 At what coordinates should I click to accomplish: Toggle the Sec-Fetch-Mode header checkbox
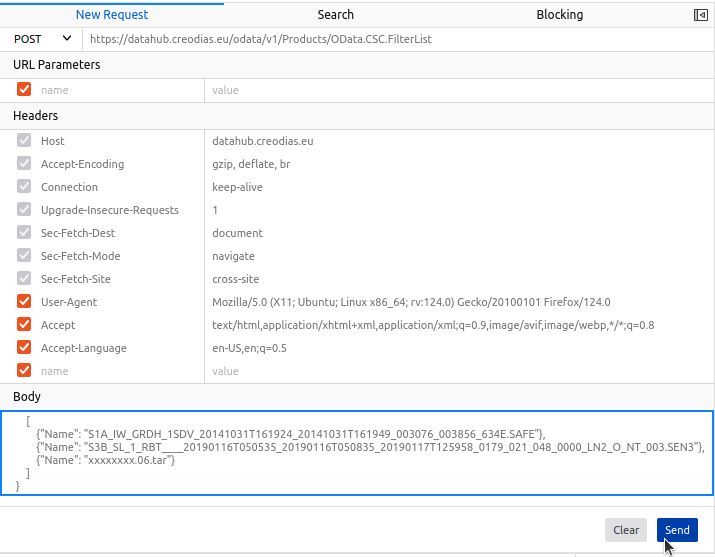[x=24, y=255]
